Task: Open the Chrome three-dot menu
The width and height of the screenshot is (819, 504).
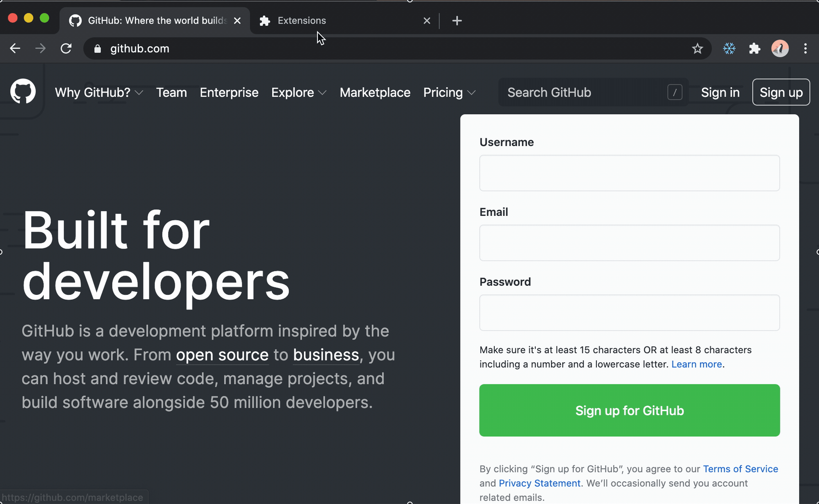Action: 806,48
